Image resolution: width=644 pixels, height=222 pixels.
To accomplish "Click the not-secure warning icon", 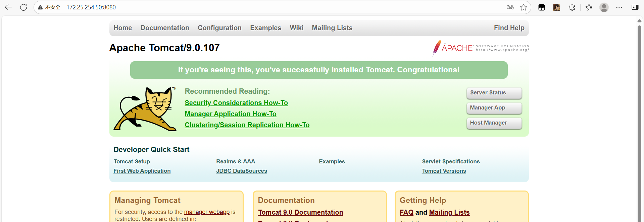I will (x=40, y=7).
